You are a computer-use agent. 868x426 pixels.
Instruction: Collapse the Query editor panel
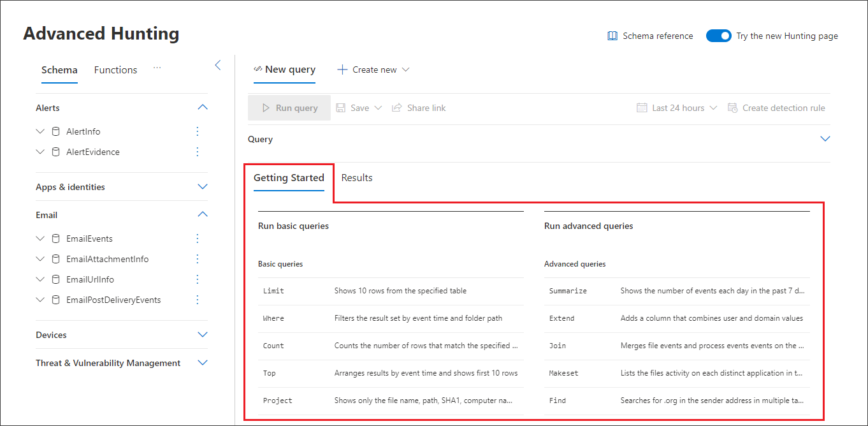[x=825, y=138]
